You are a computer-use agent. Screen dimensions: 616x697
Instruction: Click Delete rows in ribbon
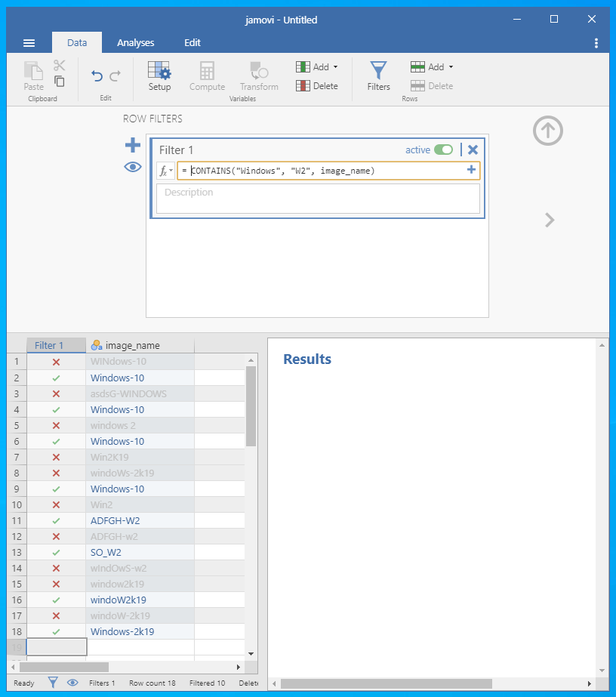pyautogui.click(x=432, y=86)
